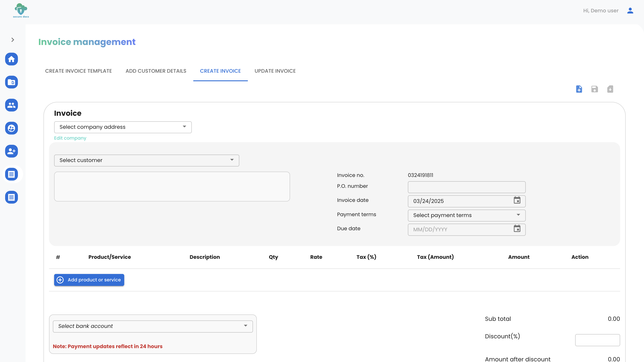Image resolution: width=644 pixels, height=362 pixels.
Task: Click the Product/Service column header
Action: click(x=110, y=257)
